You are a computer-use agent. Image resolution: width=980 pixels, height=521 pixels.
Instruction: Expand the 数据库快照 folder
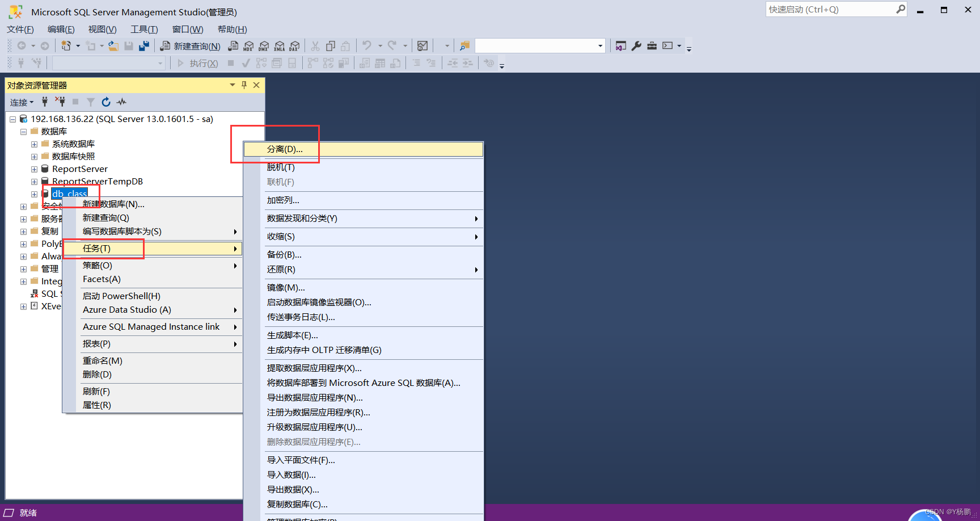click(34, 157)
